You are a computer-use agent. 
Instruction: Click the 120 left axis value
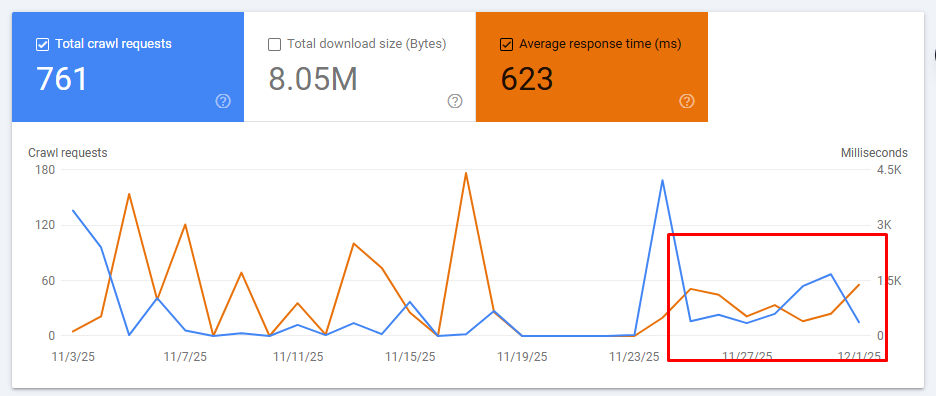tap(46, 225)
